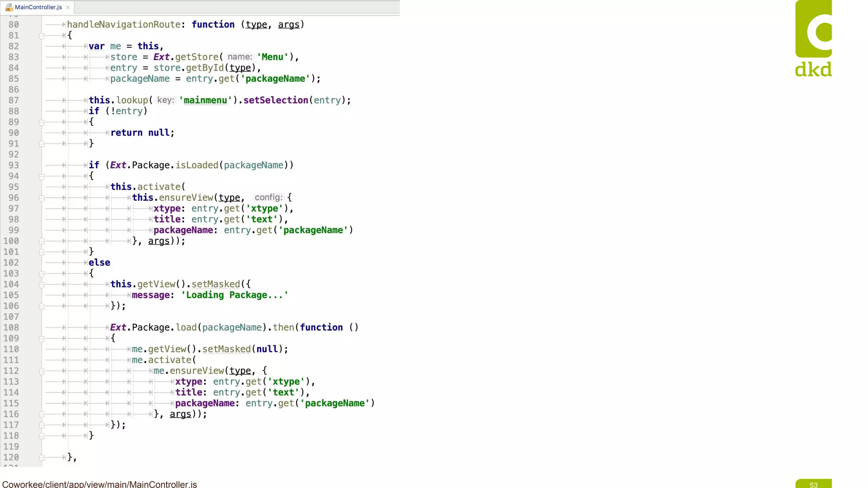This screenshot has height=488, width=868.
Task: Fold the setMasked call on line 104
Action: [x=42, y=285]
